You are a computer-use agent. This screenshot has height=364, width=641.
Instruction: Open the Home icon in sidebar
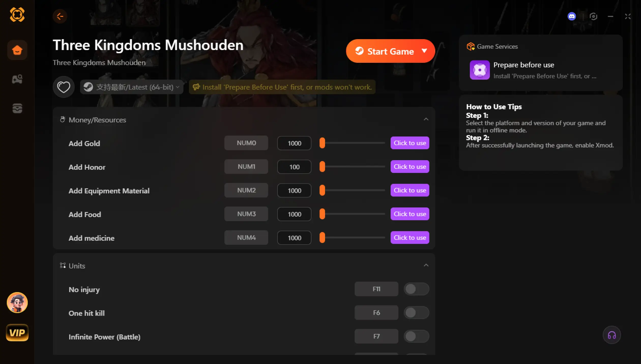[x=17, y=50]
